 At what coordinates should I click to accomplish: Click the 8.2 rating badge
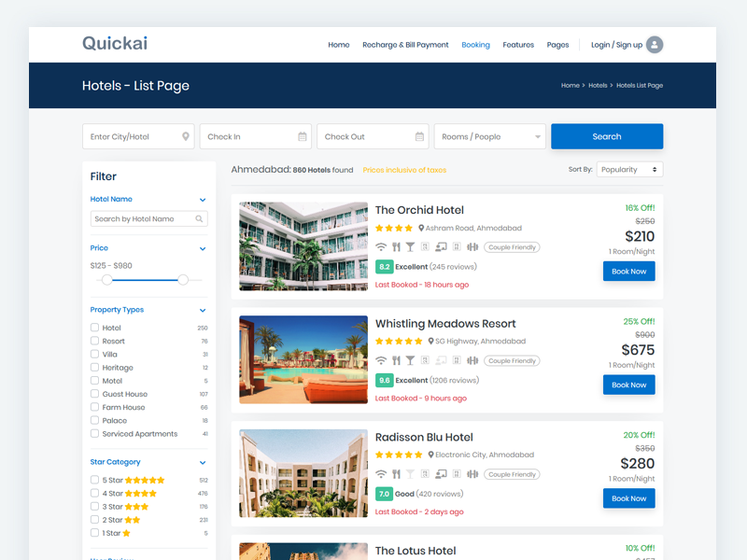pos(384,267)
